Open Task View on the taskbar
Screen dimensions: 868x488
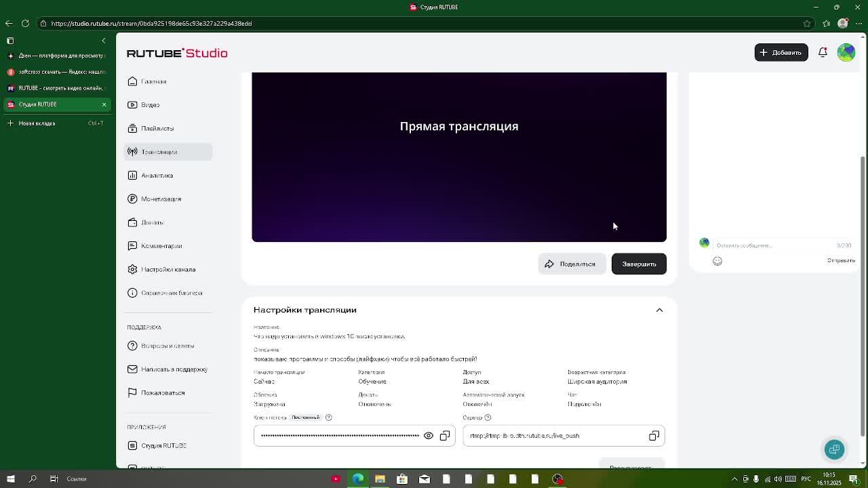54,479
